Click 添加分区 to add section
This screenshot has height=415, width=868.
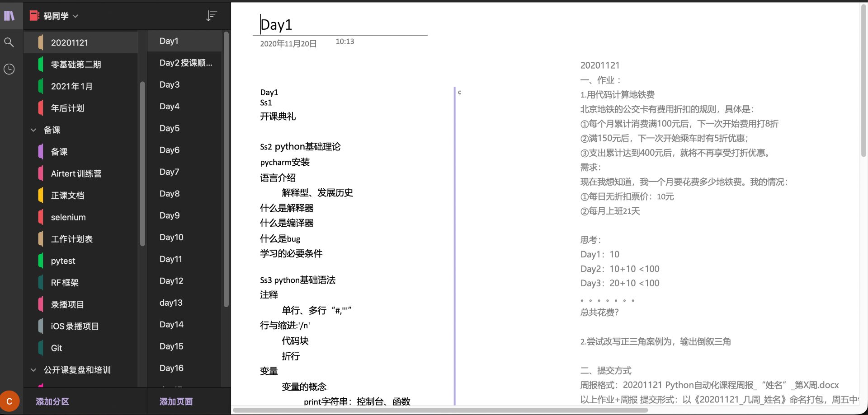coord(52,401)
